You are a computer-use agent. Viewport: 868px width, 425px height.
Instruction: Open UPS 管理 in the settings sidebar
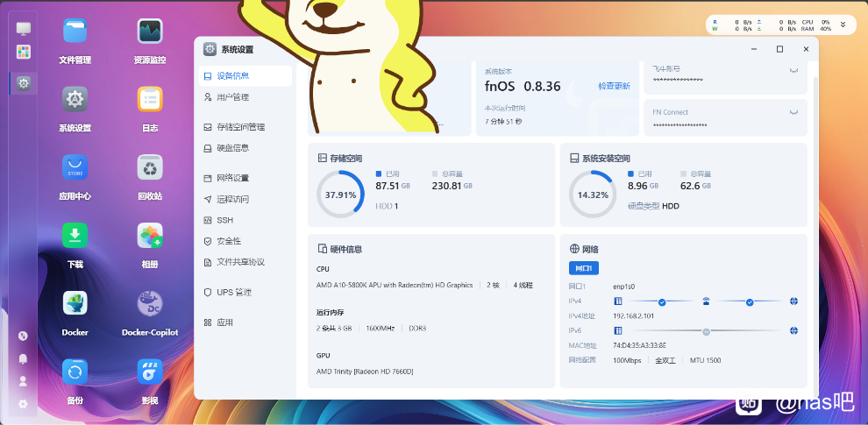point(245,292)
